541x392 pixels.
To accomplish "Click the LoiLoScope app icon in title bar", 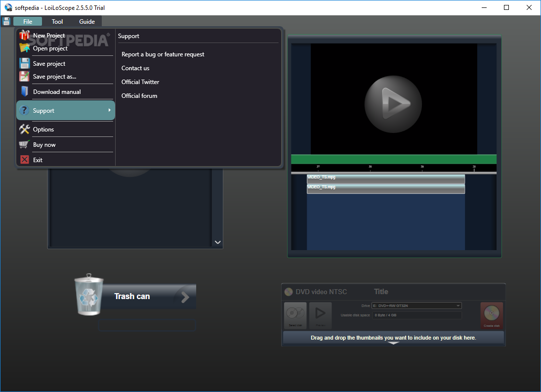I will tap(8, 7).
